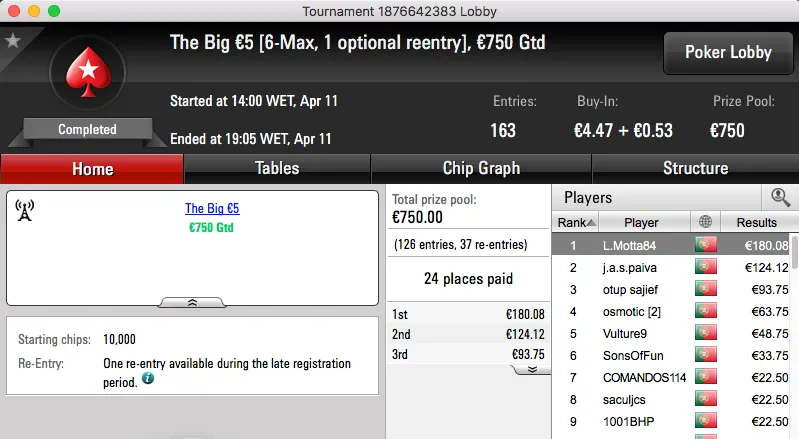
Task: Open the player search magnifier
Action: click(780, 198)
